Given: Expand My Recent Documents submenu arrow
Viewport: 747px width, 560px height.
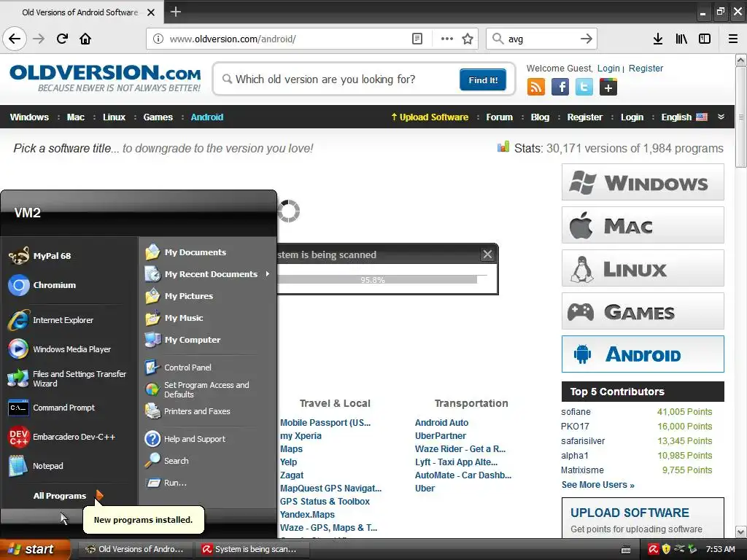Looking at the screenshot, I should coord(267,274).
